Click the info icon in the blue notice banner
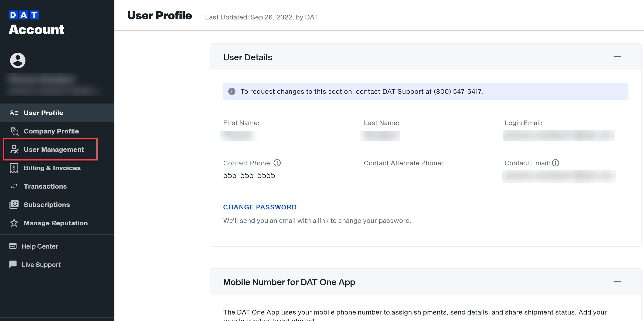This screenshot has height=321, width=644. [232, 91]
